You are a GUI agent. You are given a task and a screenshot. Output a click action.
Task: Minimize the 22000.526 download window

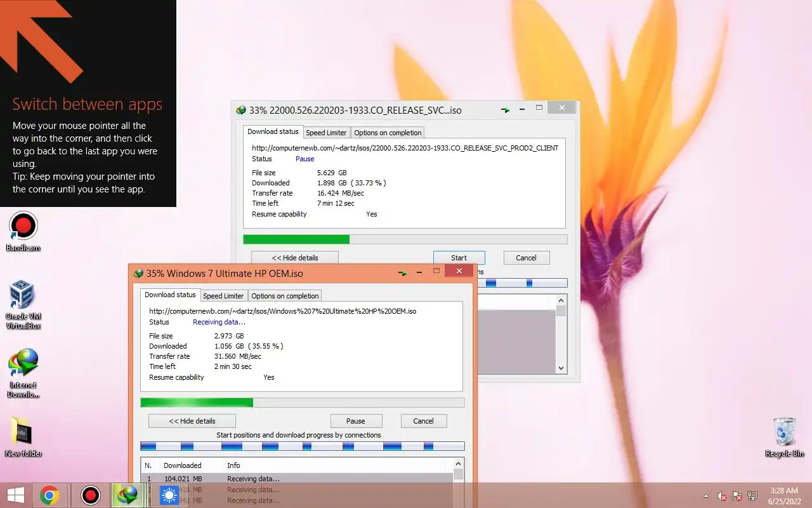(522, 110)
